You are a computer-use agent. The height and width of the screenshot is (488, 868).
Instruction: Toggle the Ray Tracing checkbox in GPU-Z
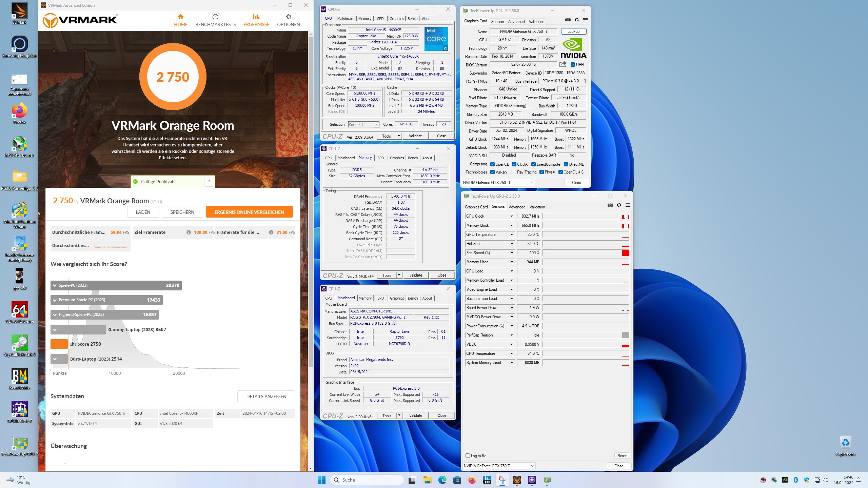pos(514,172)
